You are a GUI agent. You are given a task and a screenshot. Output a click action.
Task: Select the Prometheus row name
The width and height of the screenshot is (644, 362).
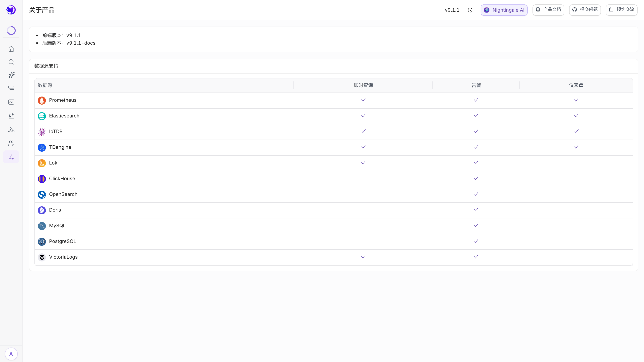tap(63, 100)
